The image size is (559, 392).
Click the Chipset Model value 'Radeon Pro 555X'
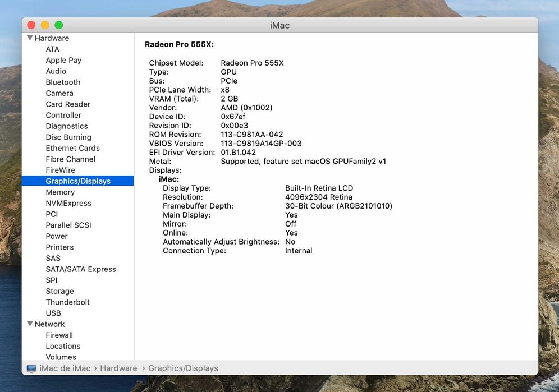pos(252,63)
